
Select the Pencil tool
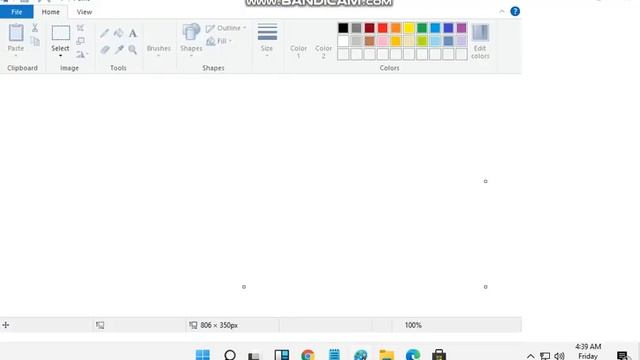coord(104,33)
